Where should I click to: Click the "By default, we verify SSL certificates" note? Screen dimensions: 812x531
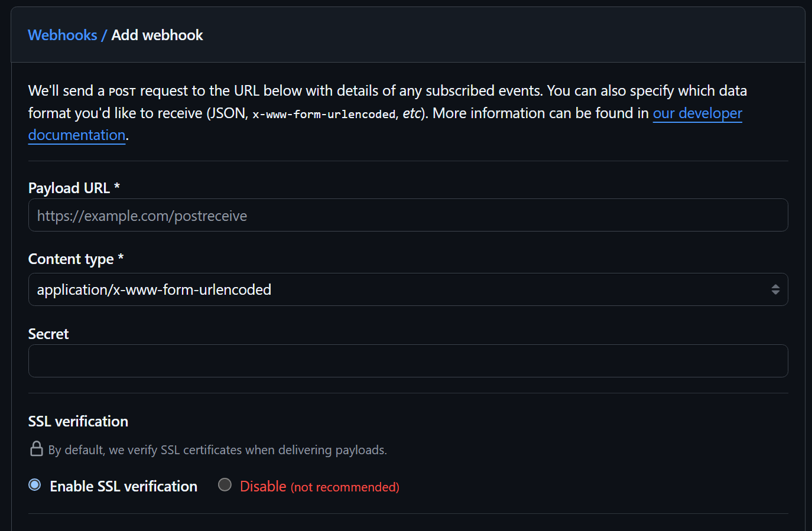tap(217, 450)
